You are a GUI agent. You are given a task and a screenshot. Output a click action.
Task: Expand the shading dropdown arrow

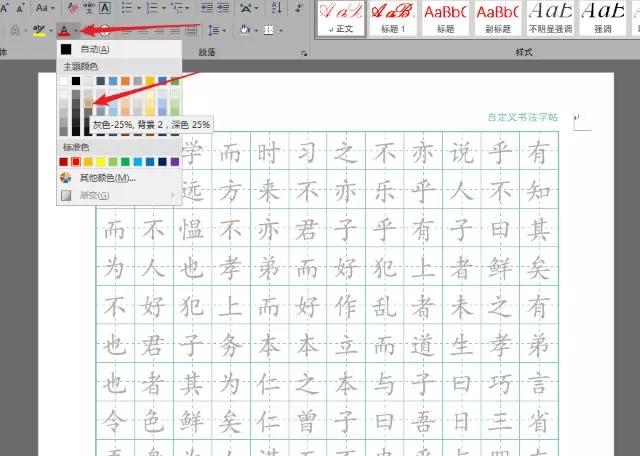pyautogui.click(x=256, y=31)
